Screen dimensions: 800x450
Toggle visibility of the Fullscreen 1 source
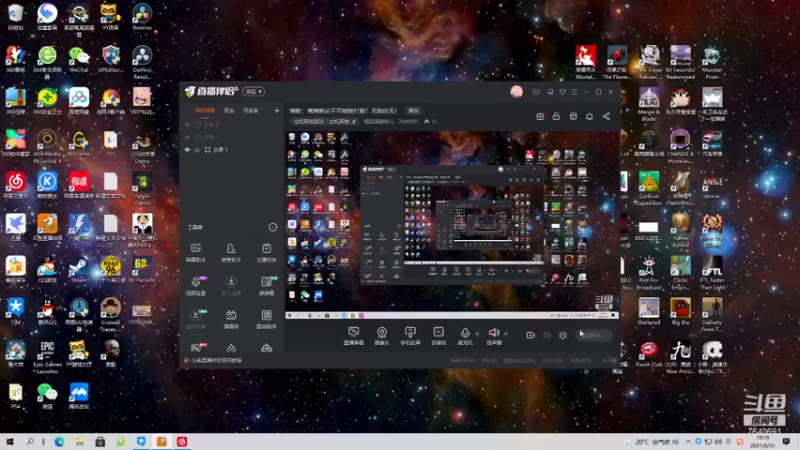[x=187, y=149]
